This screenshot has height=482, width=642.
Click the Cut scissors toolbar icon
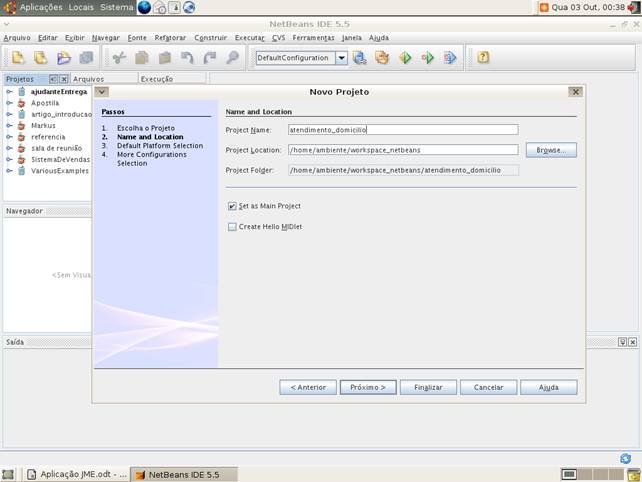[x=118, y=58]
